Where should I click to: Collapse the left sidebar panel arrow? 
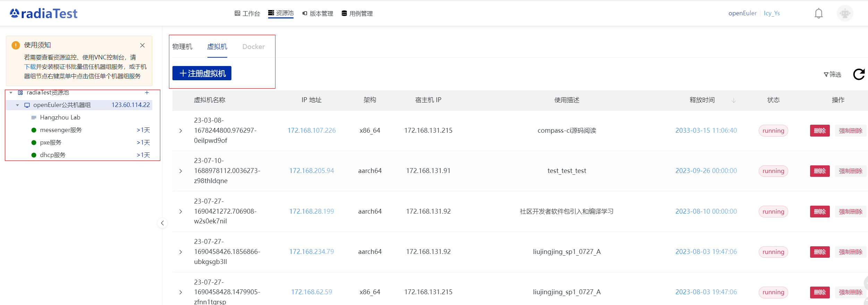[162, 223]
